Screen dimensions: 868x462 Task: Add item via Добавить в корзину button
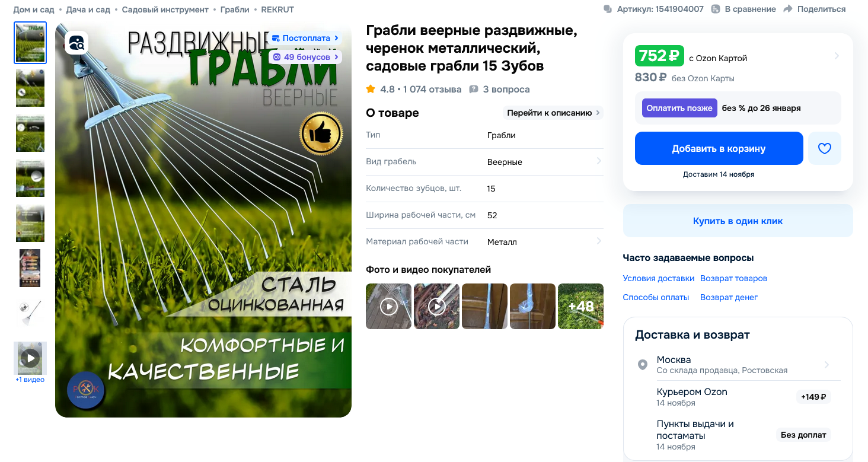click(719, 148)
